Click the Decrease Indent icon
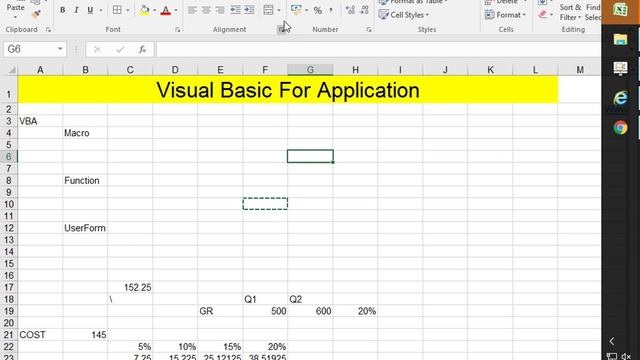This screenshot has width=640, height=360. 235,10
